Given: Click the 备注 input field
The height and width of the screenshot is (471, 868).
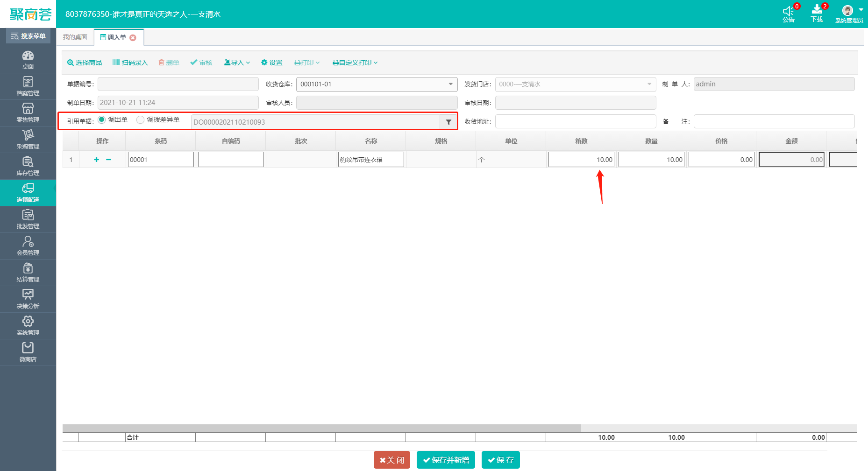Looking at the screenshot, I should [x=774, y=121].
